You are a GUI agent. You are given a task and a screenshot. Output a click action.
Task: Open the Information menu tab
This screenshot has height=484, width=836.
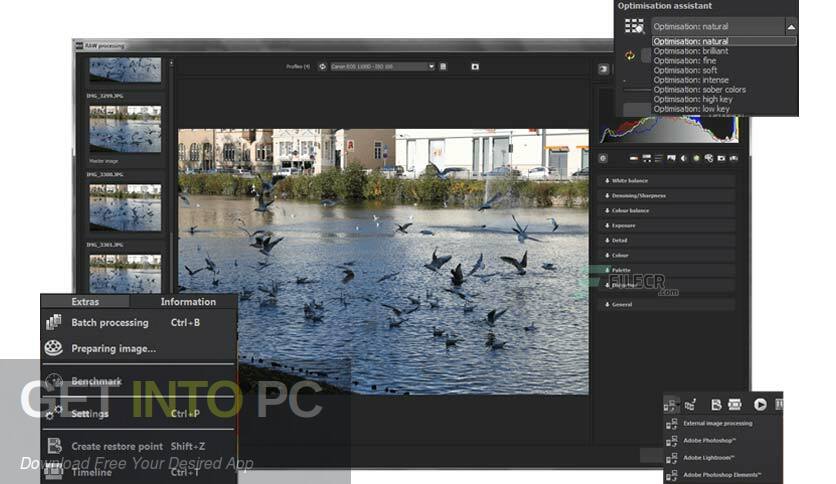(188, 302)
